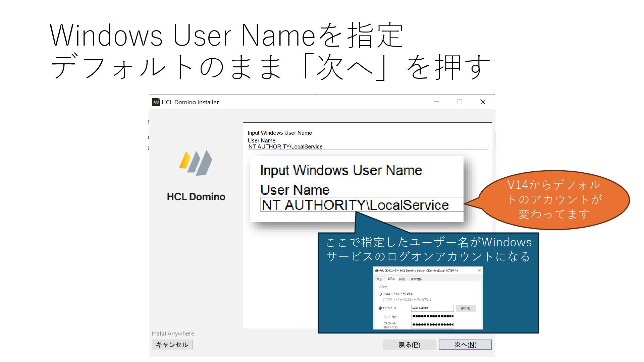Click the disabled maximize window icon
Image resolution: width=644 pixels, height=362 pixels.
point(460,102)
